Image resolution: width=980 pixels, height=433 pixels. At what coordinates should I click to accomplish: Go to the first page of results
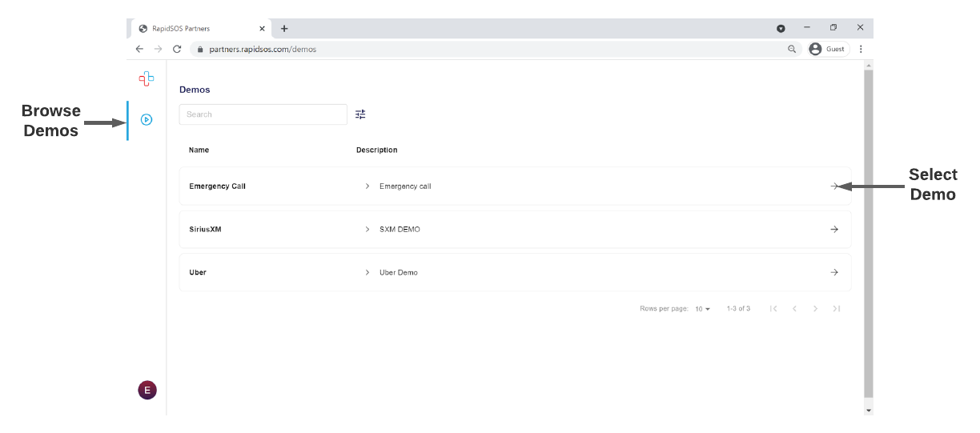click(773, 309)
